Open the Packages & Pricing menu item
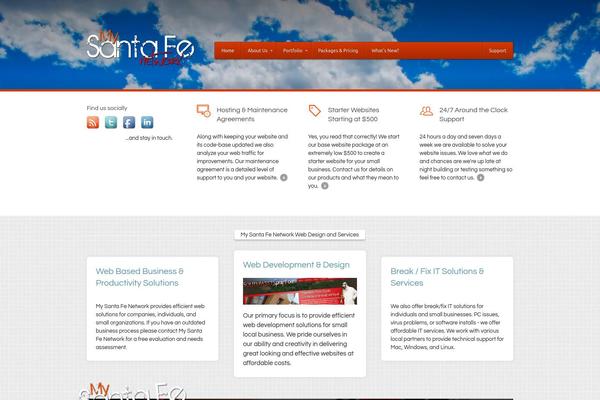600x400 pixels. pyautogui.click(x=338, y=51)
